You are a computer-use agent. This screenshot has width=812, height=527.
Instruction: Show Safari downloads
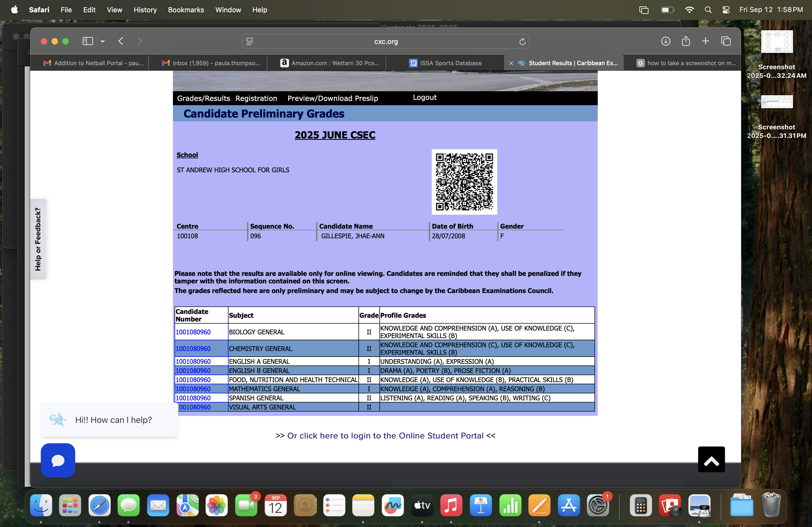pos(666,41)
